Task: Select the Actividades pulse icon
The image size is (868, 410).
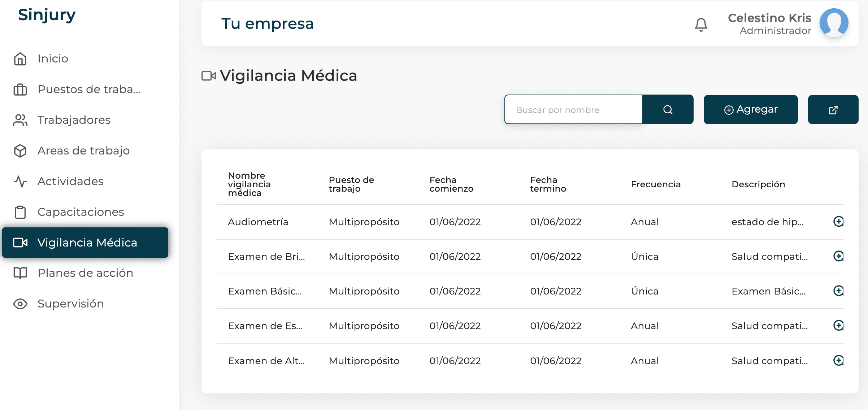Action: click(x=20, y=181)
